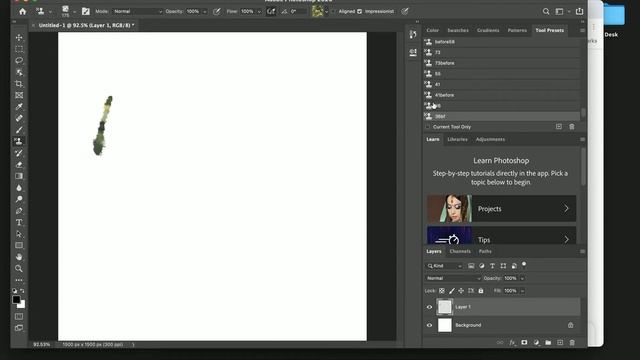Select the Pattern Stamp tool in toolbar
The height and width of the screenshot is (360, 640).
coord(19,141)
